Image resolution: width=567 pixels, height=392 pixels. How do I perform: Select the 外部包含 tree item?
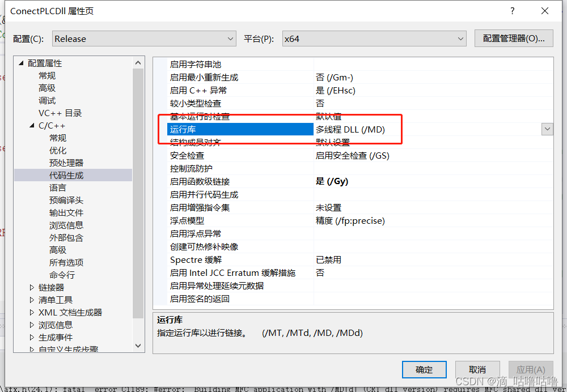(x=66, y=238)
